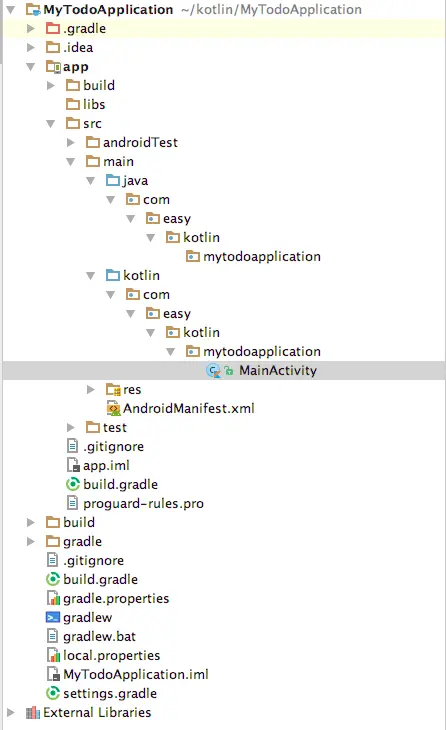Collapse the src folder arrow

point(51,123)
